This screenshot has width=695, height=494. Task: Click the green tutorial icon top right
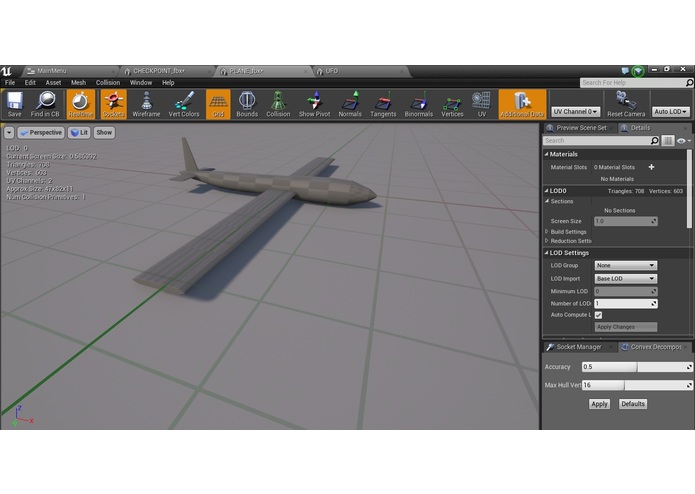click(638, 71)
